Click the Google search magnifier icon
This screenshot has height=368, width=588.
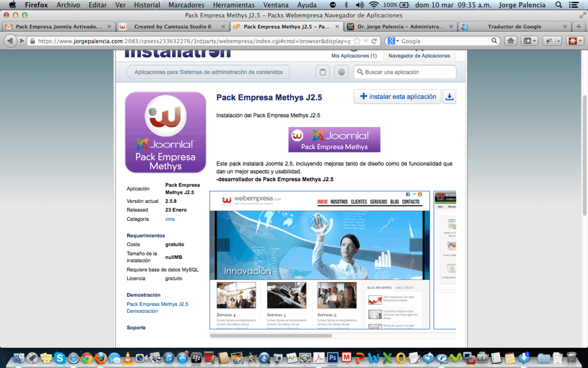tap(494, 41)
